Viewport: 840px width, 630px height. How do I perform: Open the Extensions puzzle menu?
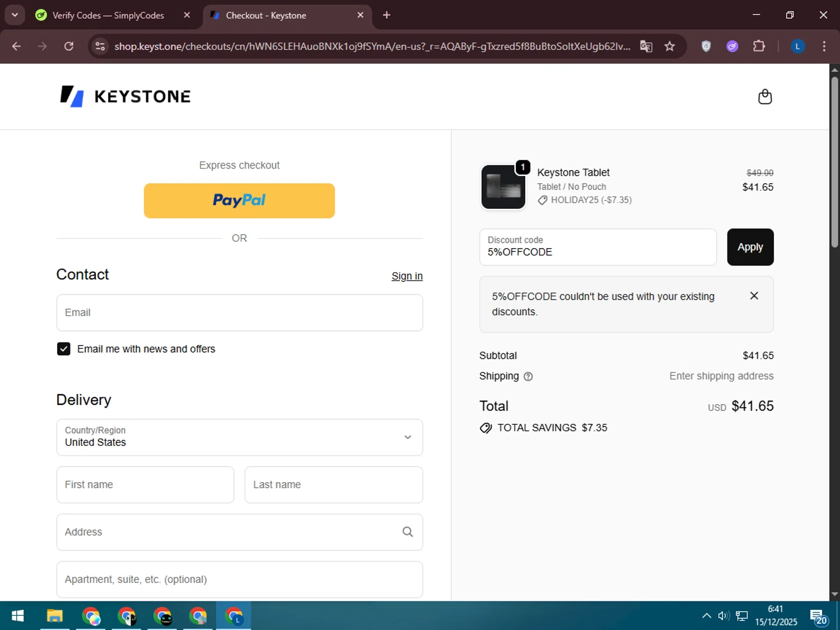click(759, 46)
